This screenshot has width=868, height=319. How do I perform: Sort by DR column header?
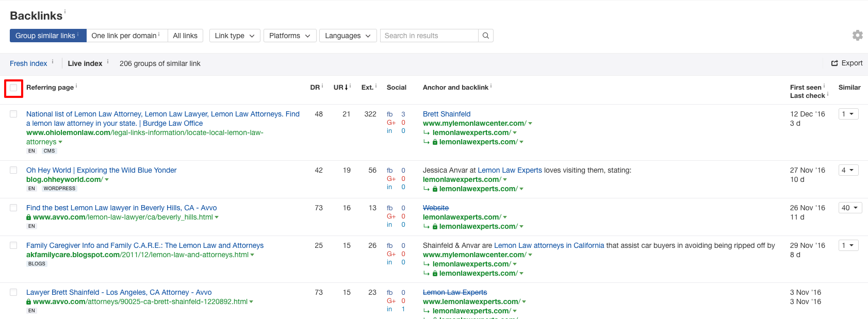[315, 87]
